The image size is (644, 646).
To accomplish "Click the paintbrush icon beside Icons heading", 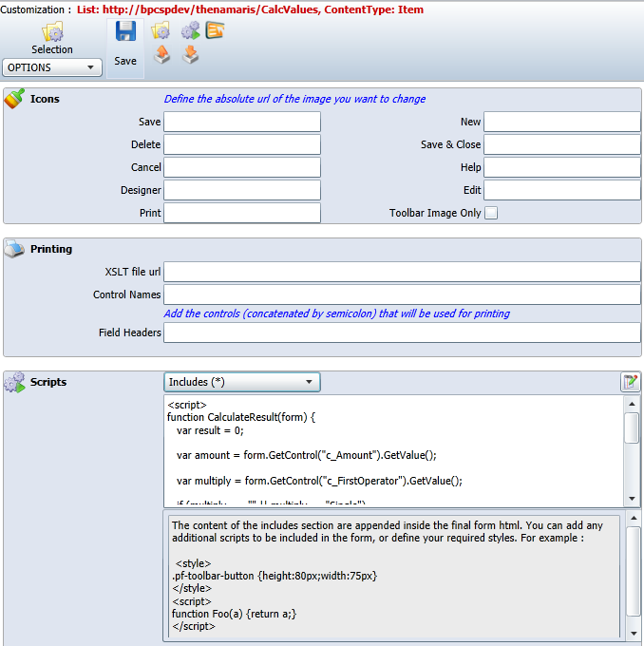I will point(14,99).
